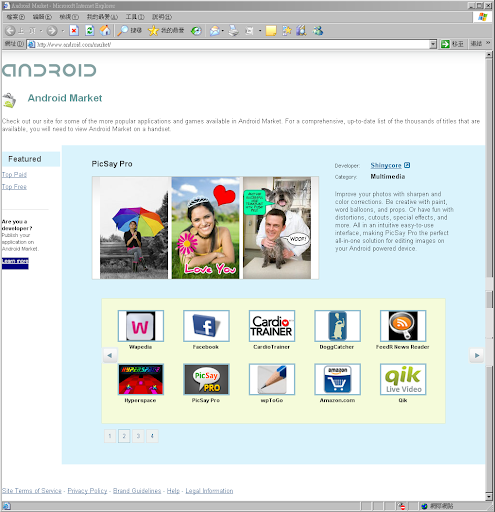Select the Featured tab in sidebar
The height and width of the screenshot is (512, 495).
(x=31, y=159)
